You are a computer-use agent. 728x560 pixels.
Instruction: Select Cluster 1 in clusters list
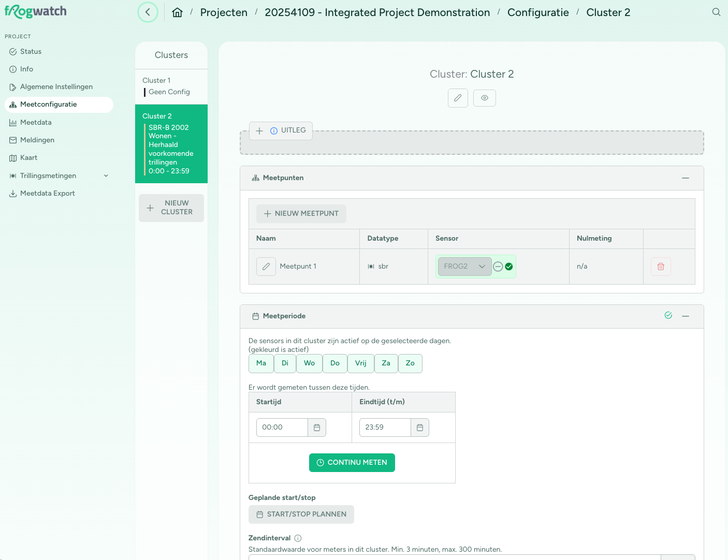click(171, 86)
